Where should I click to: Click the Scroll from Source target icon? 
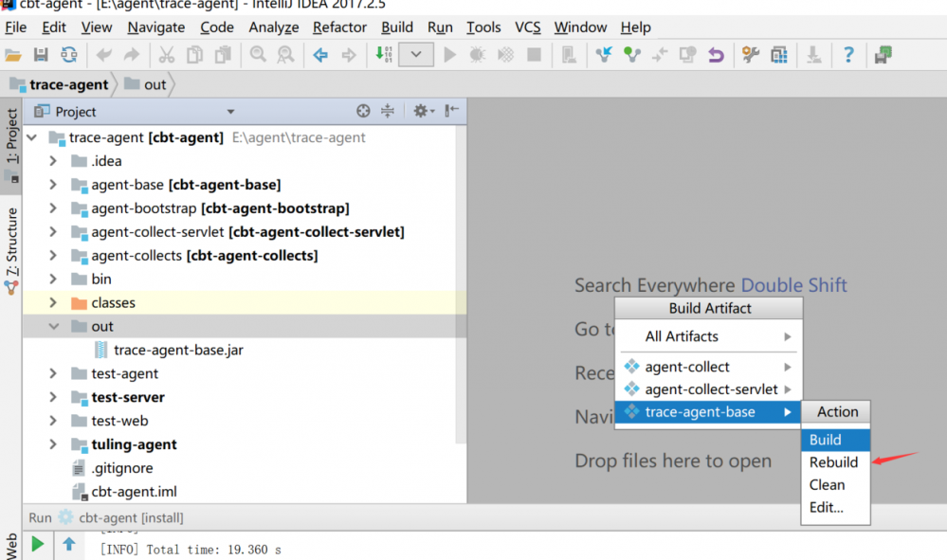pos(363,111)
